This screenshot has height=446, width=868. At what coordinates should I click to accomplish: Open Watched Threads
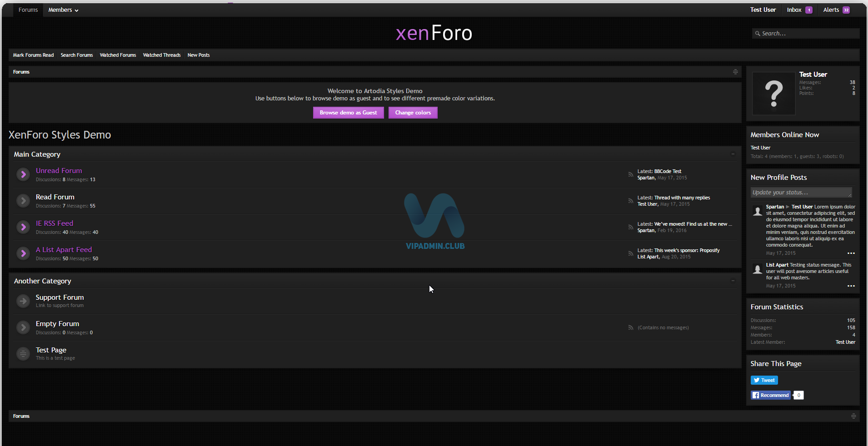pos(162,55)
